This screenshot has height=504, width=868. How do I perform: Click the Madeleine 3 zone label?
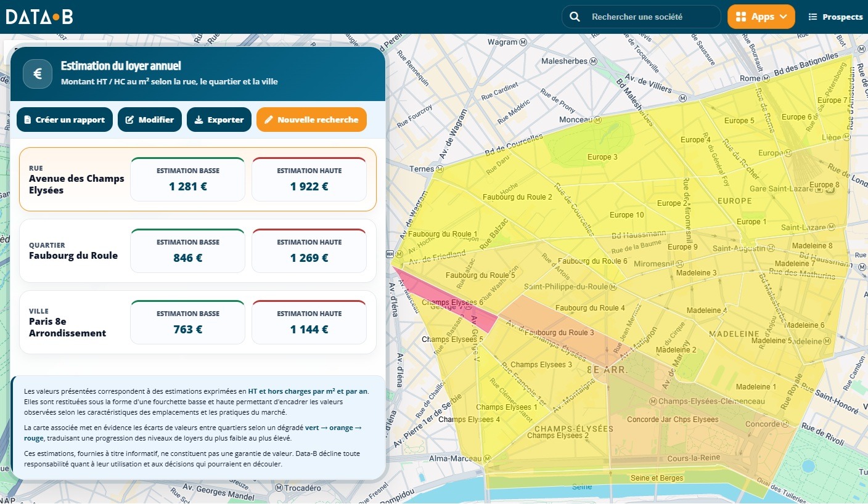(697, 273)
